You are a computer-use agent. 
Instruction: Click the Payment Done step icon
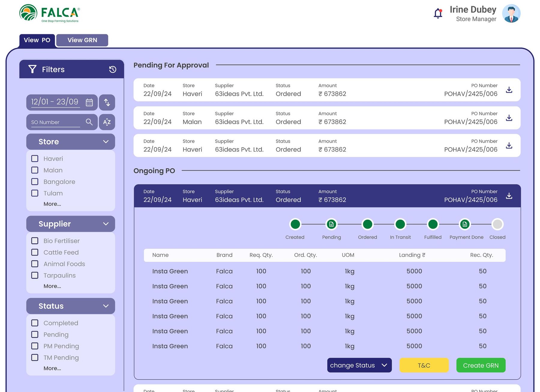[465, 224]
